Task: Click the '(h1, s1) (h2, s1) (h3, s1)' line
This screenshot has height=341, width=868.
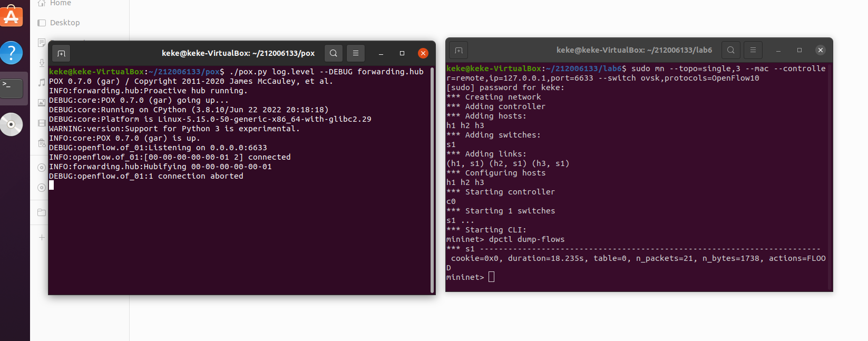Action: [x=508, y=163]
